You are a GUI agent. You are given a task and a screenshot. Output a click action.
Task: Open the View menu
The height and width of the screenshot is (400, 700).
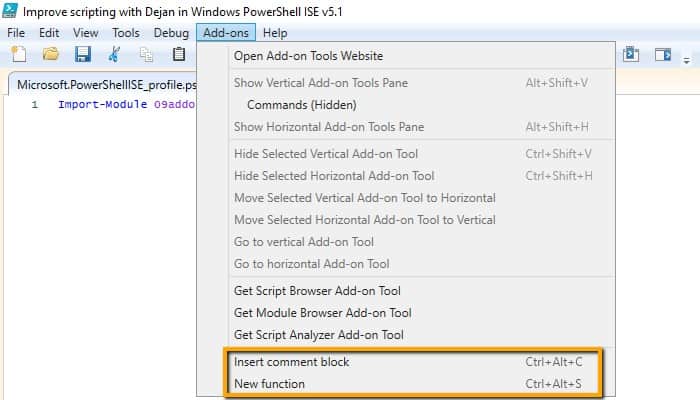pyautogui.click(x=86, y=33)
